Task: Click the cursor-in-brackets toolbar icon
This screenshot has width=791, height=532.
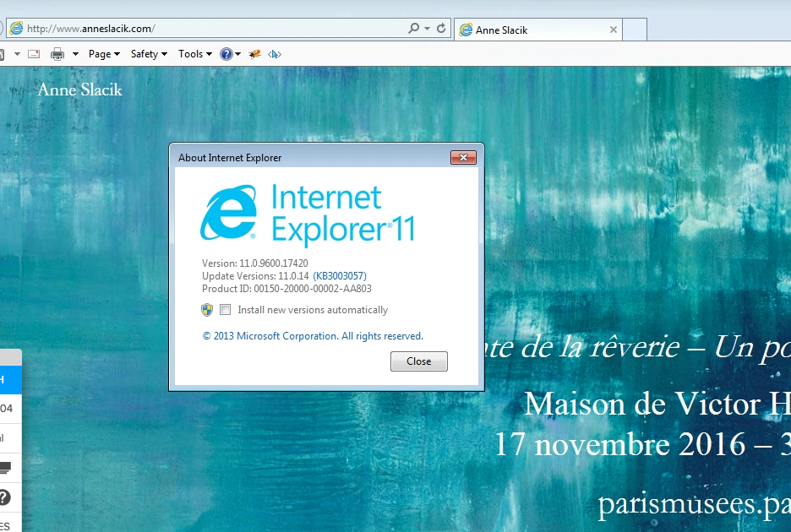Action: pyautogui.click(x=275, y=54)
